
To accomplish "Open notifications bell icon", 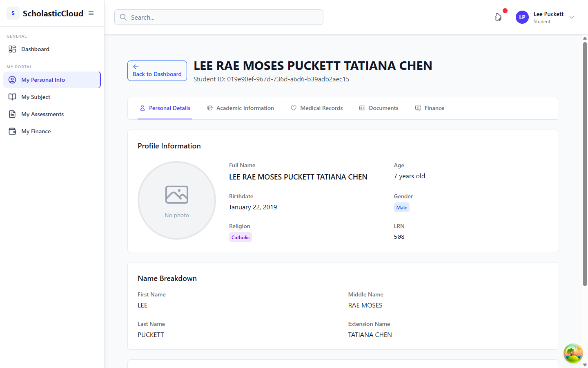I will pos(499,17).
